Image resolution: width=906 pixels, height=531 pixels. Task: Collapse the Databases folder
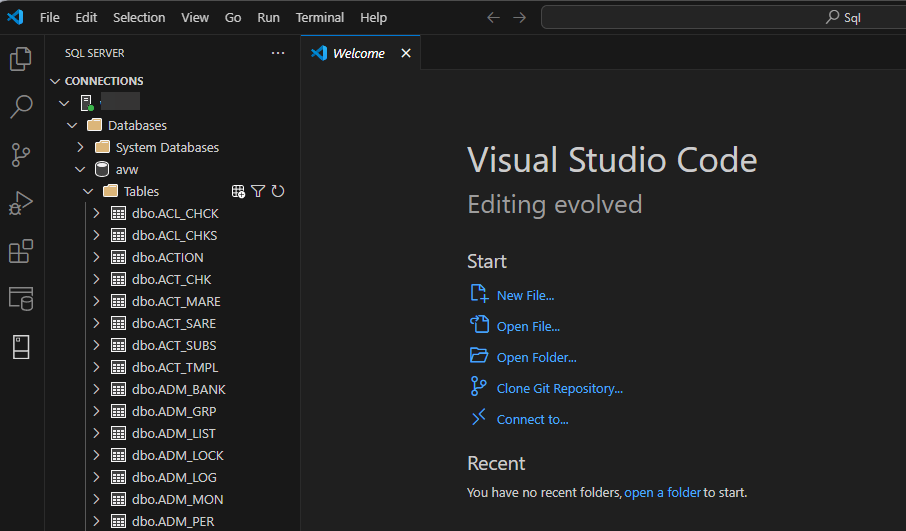(72, 125)
